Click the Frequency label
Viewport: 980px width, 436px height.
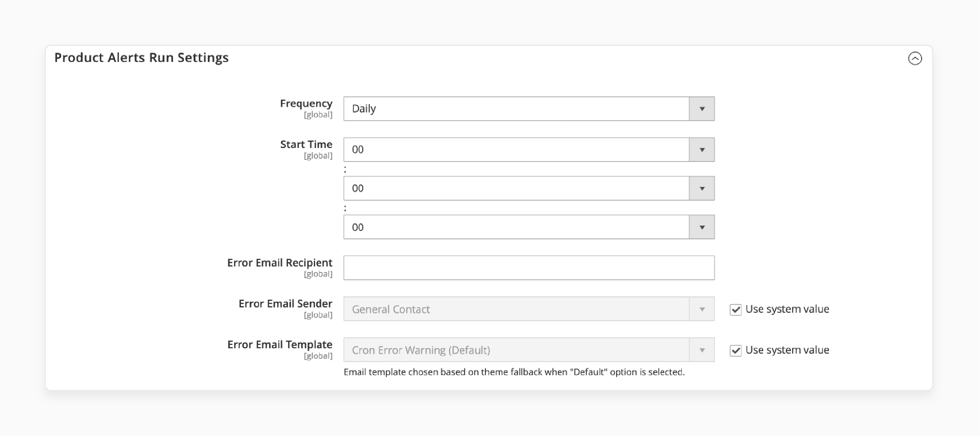(306, 104)
